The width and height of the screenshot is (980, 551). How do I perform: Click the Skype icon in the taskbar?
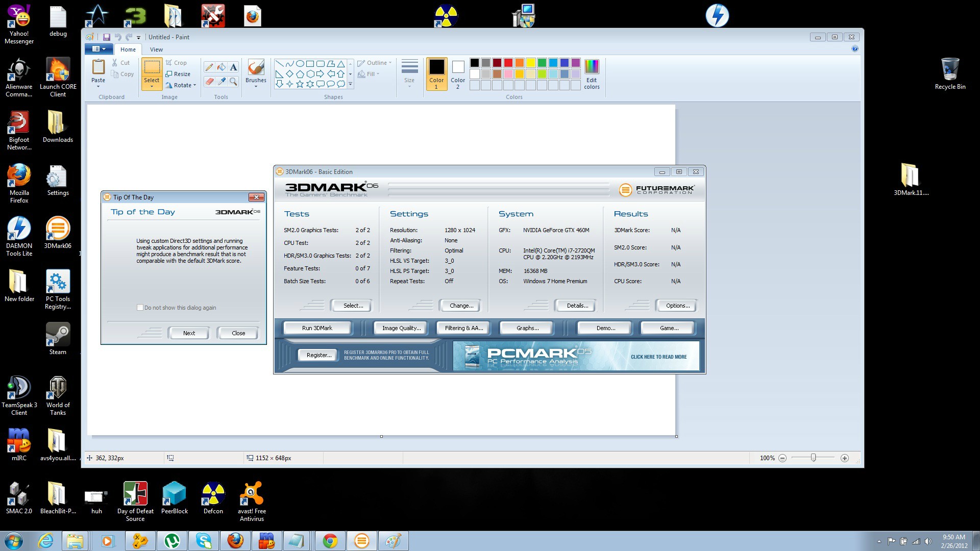(x=204, y=541)
